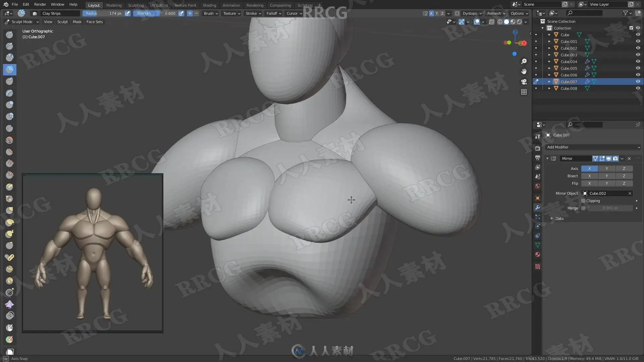Viewport: 644px width, 362px height.
Task: Enable the Dyntopo checkbox
Action: point(457,13)
